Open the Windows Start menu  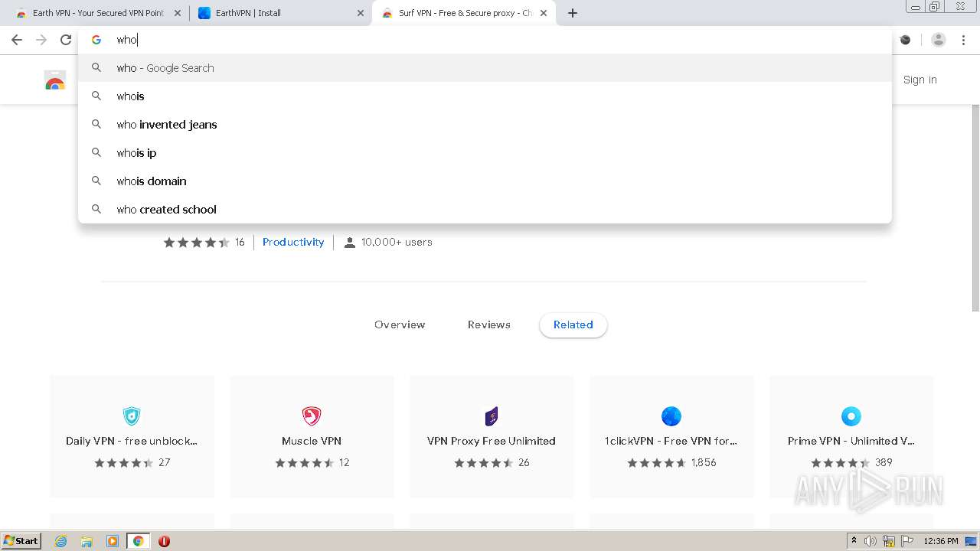point(21,540)
